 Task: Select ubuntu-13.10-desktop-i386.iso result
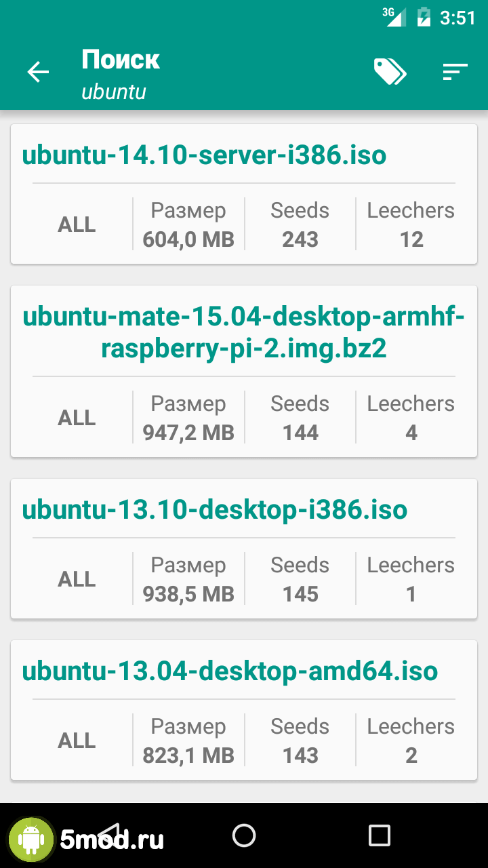215,510
